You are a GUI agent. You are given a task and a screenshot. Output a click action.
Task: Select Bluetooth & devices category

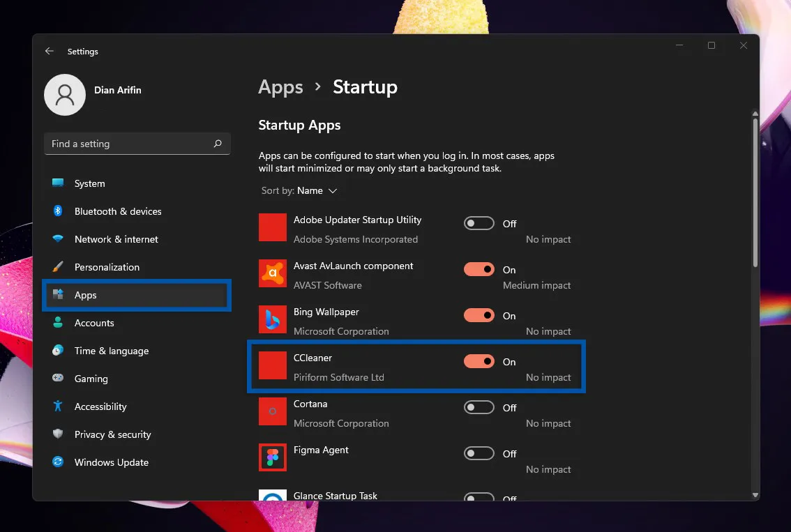coord(118,211)
